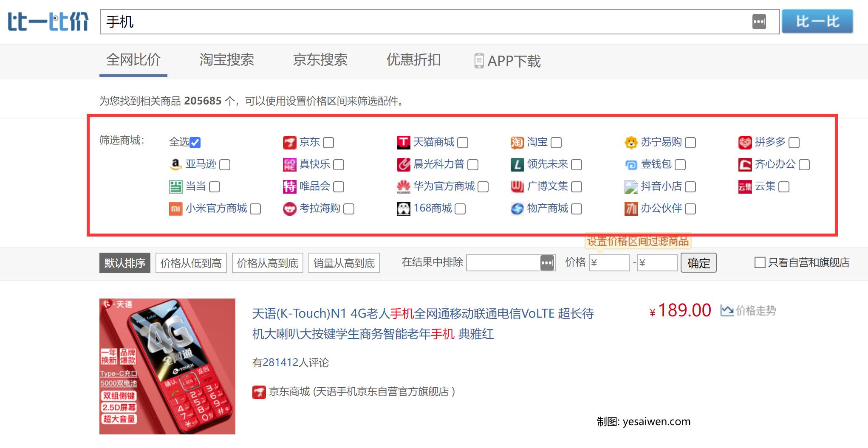
Task: Check the 只看自营和旗舰店 option
Action: coord(760,263)
